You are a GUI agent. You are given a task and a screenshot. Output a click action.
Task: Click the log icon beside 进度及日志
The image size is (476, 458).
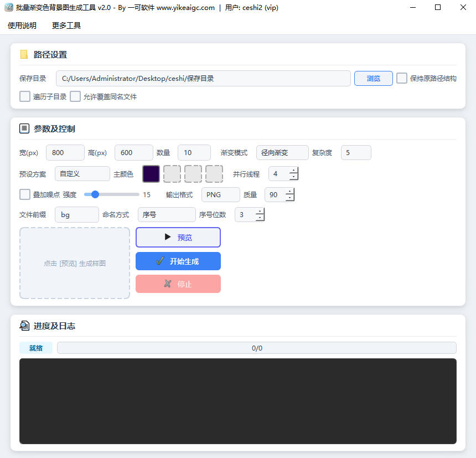24,326
